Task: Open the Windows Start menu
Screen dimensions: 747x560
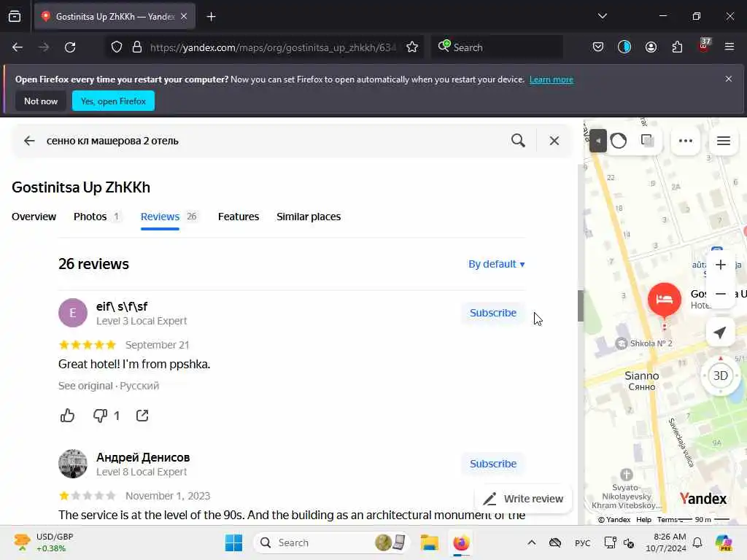Action: [233, 542]
